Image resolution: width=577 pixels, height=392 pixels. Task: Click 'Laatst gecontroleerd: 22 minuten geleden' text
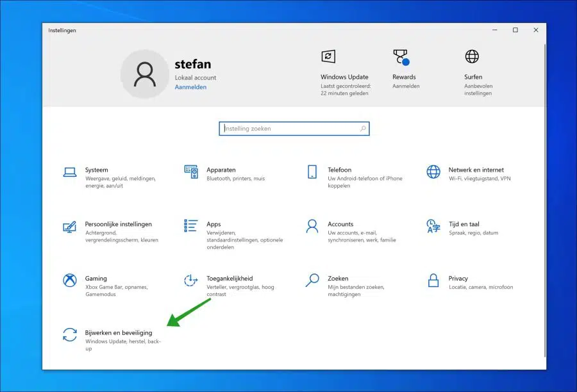[x=346, y=90]
